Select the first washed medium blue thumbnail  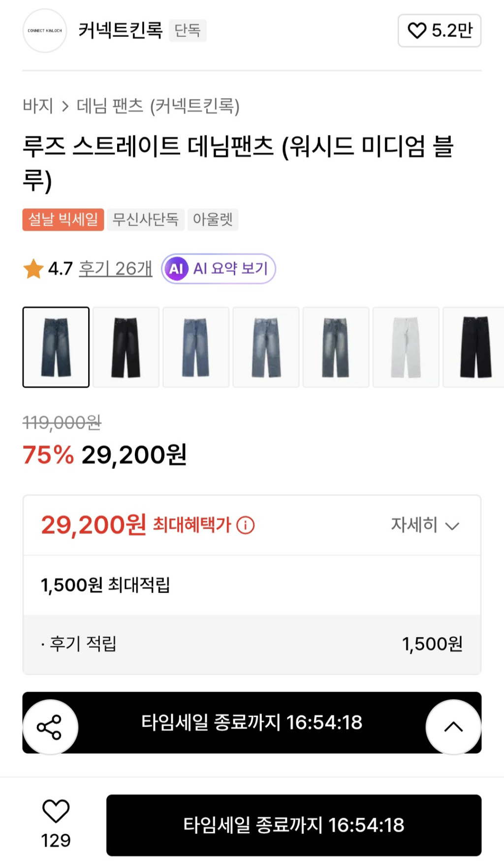pos(56,347)
